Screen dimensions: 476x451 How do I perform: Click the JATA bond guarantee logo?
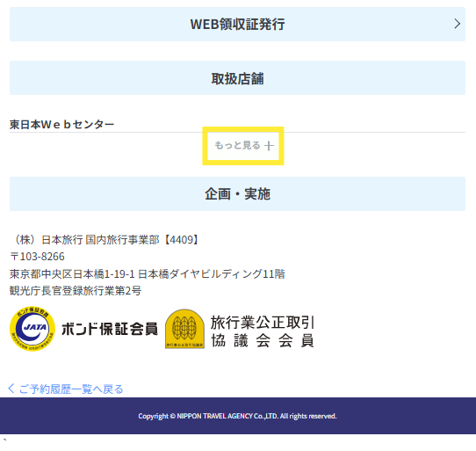(x=32, y=329)
